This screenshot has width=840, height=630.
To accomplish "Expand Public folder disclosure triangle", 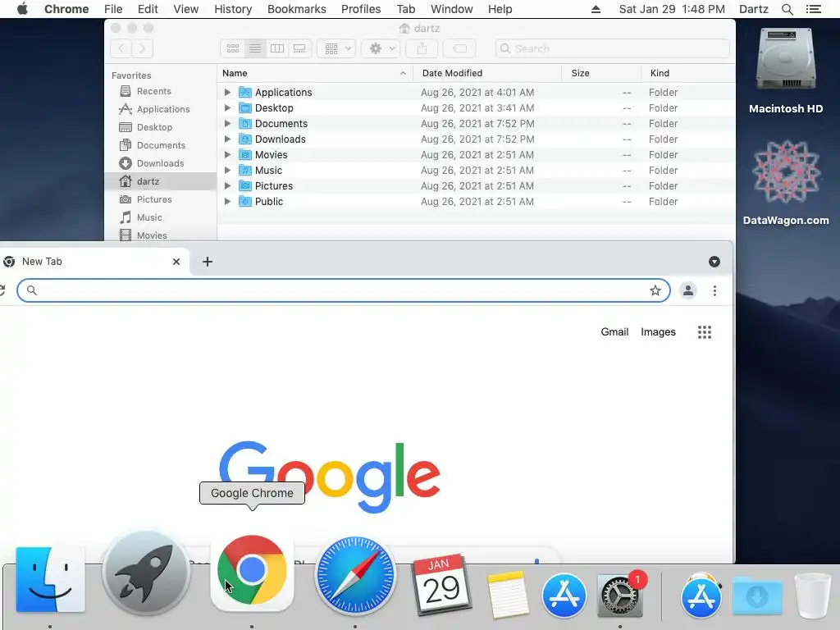I will point(227,201).
